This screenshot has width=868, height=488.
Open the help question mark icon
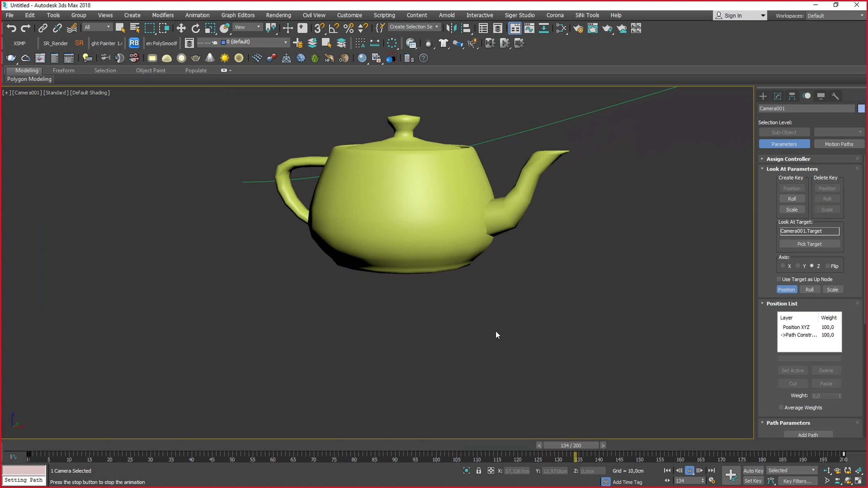424,58
